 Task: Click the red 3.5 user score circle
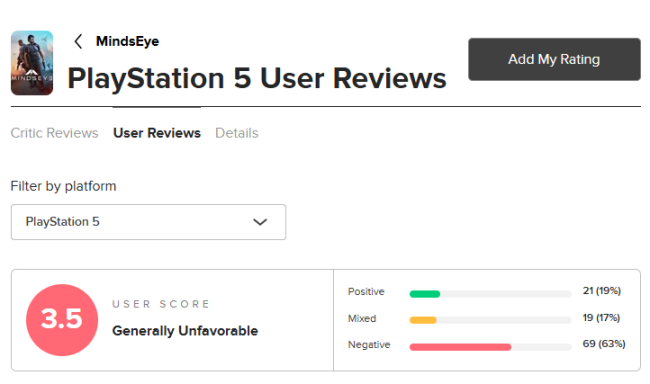(62, 320)
